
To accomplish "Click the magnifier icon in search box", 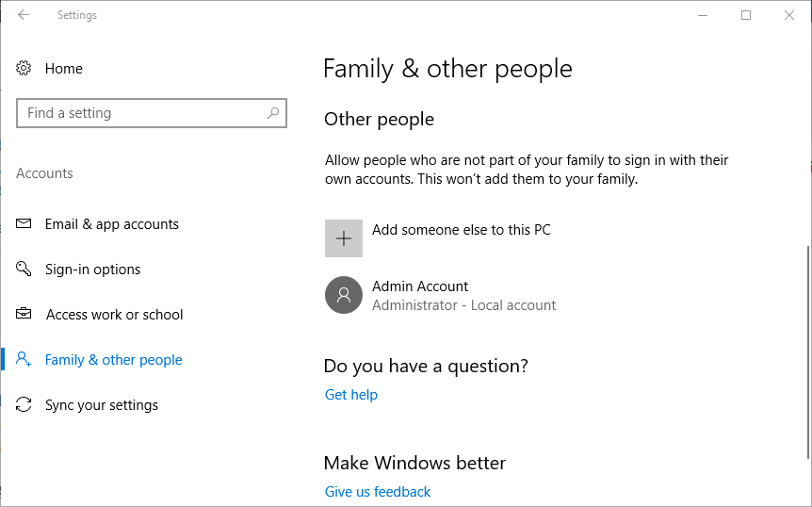I will (x=272, y=113).
